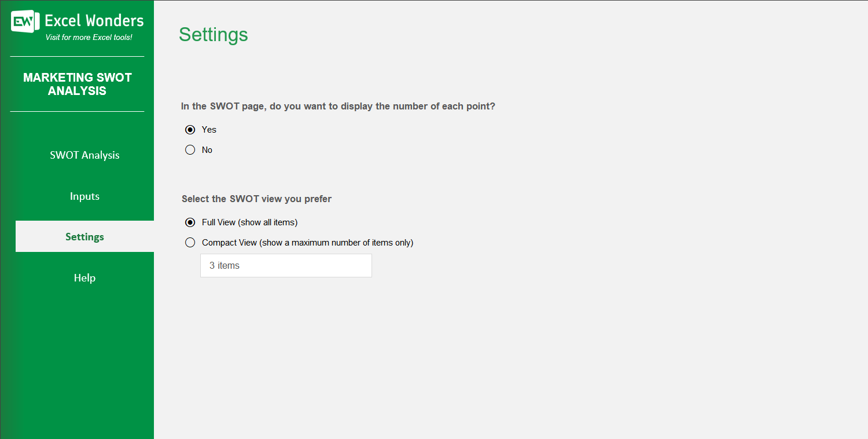Image resolution: width=868 pixels, height=439 pixels.
Task: Select the Settings sidebar item
Action: [84, 236]
